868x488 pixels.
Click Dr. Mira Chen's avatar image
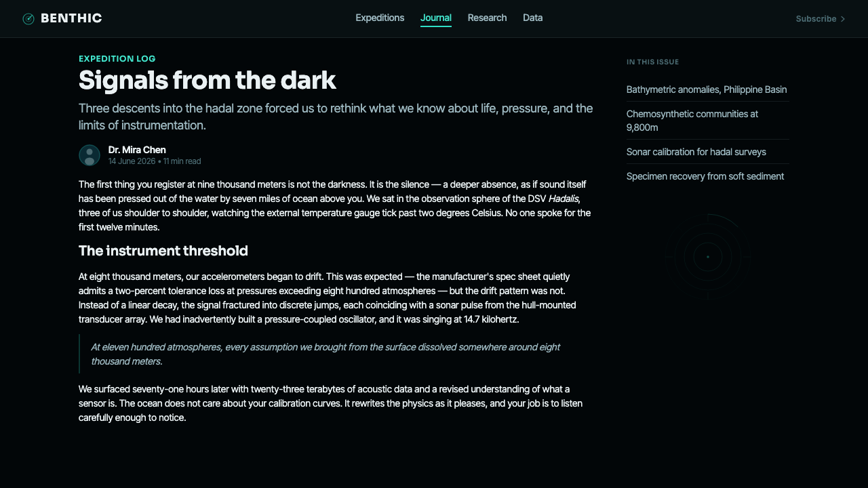(90, 155)
